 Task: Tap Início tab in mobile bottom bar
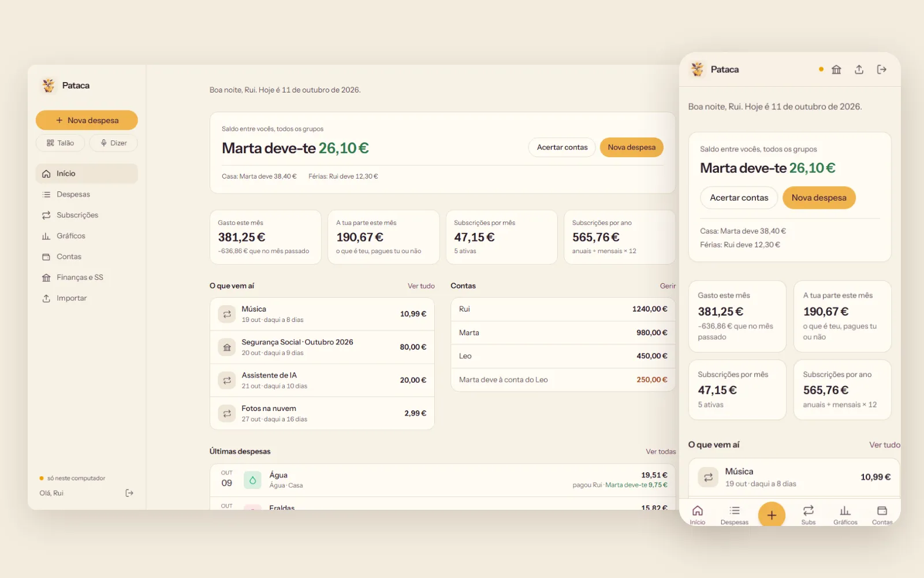[698, 515]
